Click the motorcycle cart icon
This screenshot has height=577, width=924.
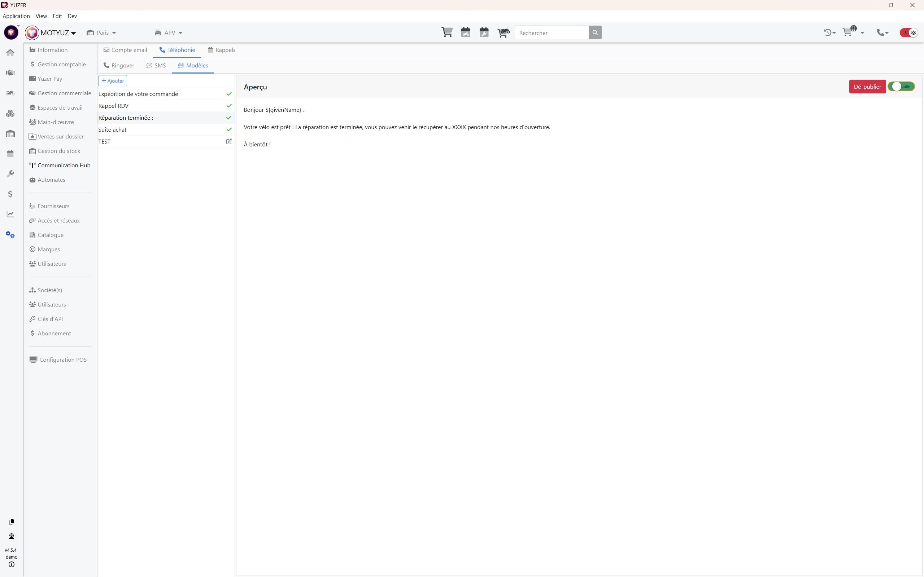(503, 32)
